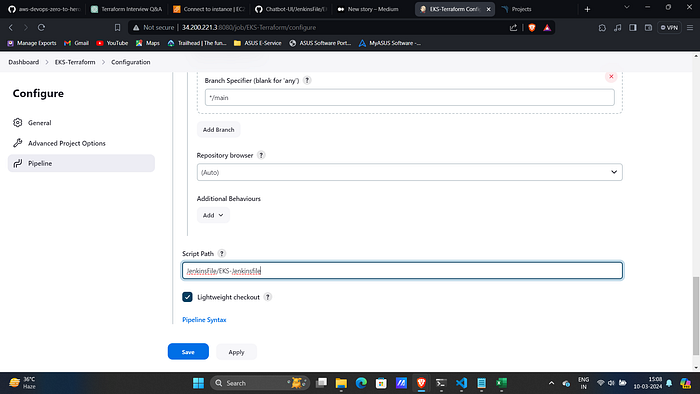This screenshot has height=394, width=700.
Task: Click Configuration breadcrumb
Action: pyautogui.click(x=130, y=62)
